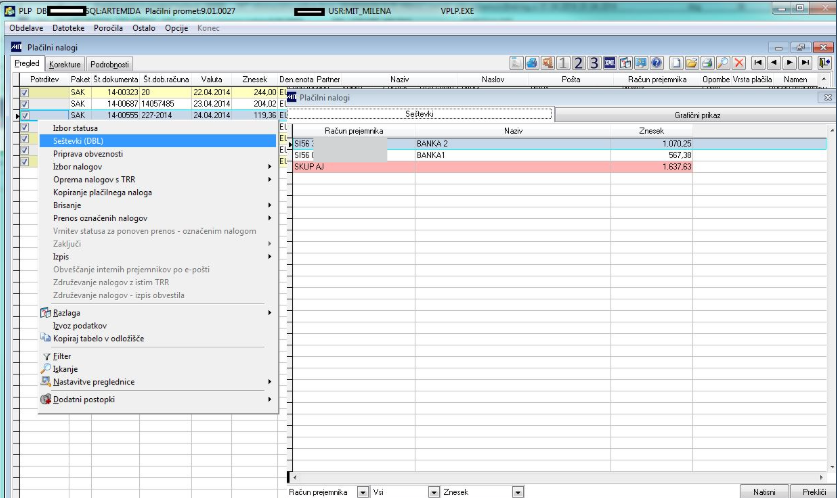837x498 pixels.
Task: Jump to first record arrow button
Action: point(758,63)
